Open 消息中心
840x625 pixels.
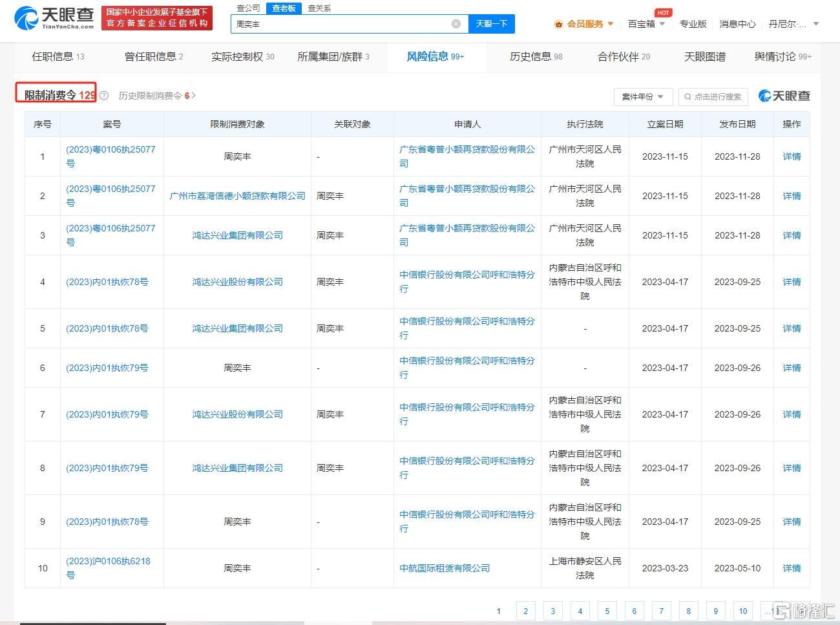click(x=737, y=24)
